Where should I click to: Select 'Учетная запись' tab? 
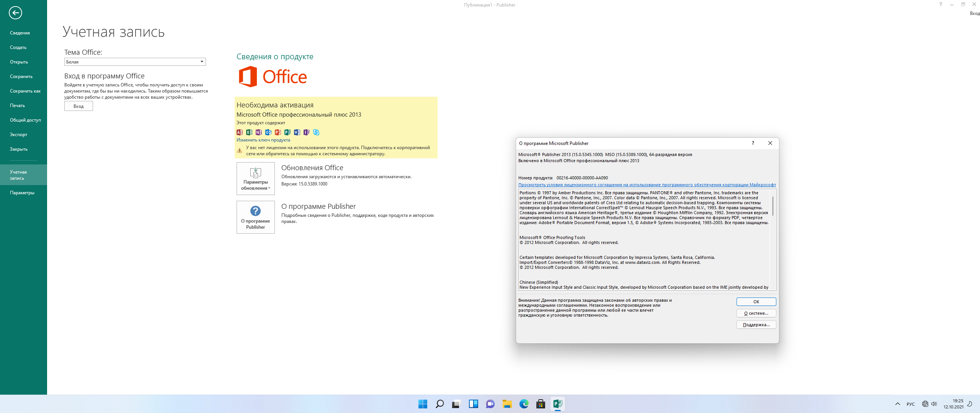[x=23, y=175]
